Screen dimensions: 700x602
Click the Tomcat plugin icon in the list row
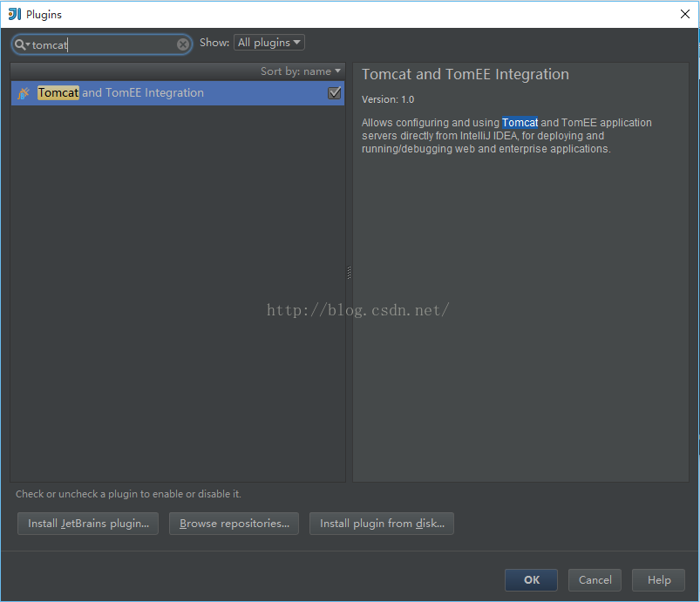(24, 93)
